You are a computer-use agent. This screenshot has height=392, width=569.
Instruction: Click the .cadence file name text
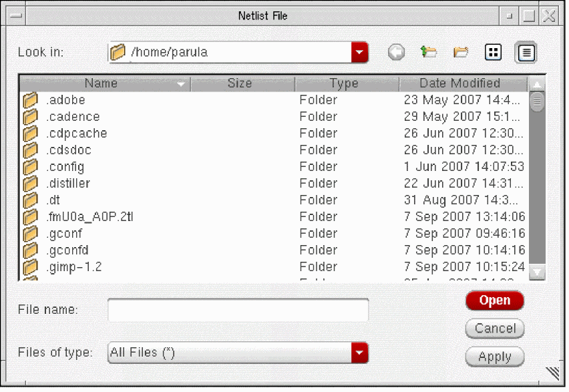tap(73, 116)
